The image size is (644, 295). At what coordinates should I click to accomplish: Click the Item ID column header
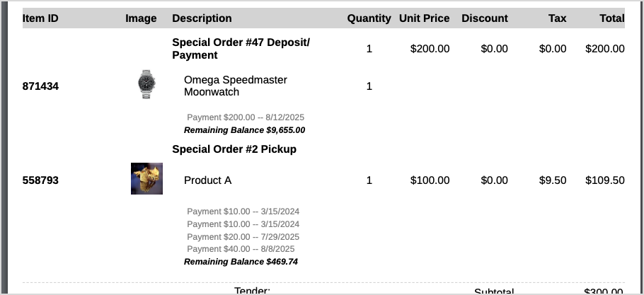(x=40, y=18)
